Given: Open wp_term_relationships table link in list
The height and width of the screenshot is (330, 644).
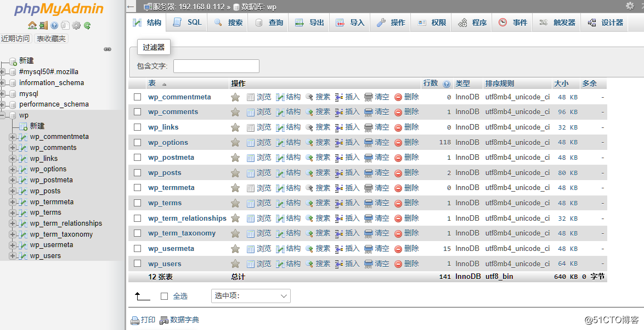Looking at the screenshot, I should pos(187,218).
